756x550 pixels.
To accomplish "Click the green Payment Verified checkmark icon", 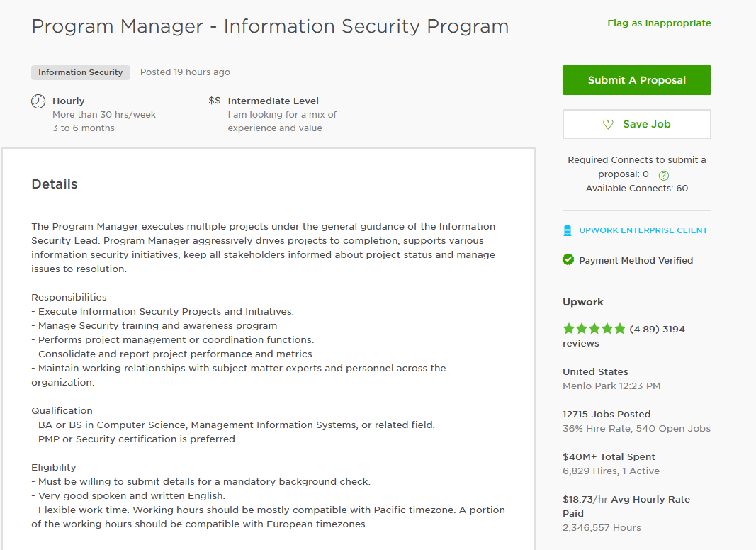I will [568, 259].
